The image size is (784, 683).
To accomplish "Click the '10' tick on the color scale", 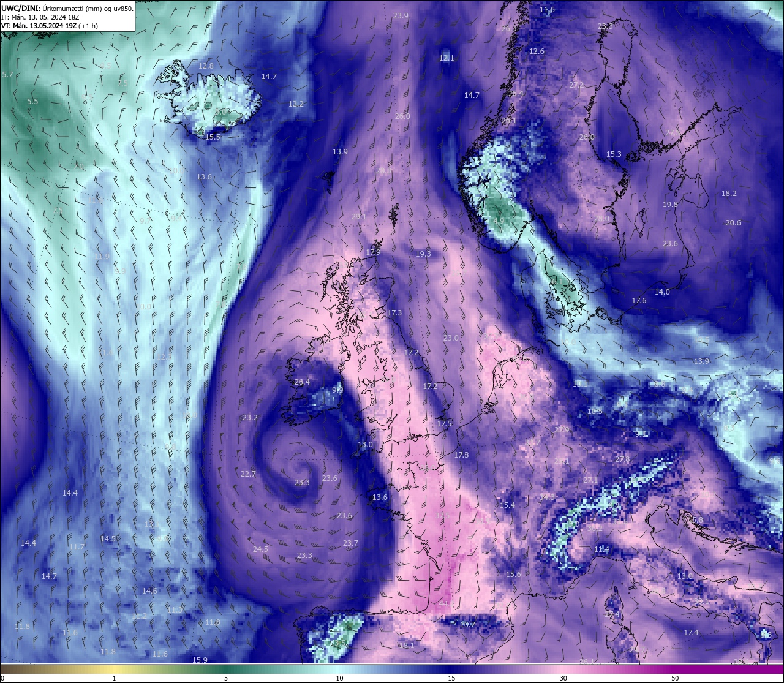I will [339, 678].
